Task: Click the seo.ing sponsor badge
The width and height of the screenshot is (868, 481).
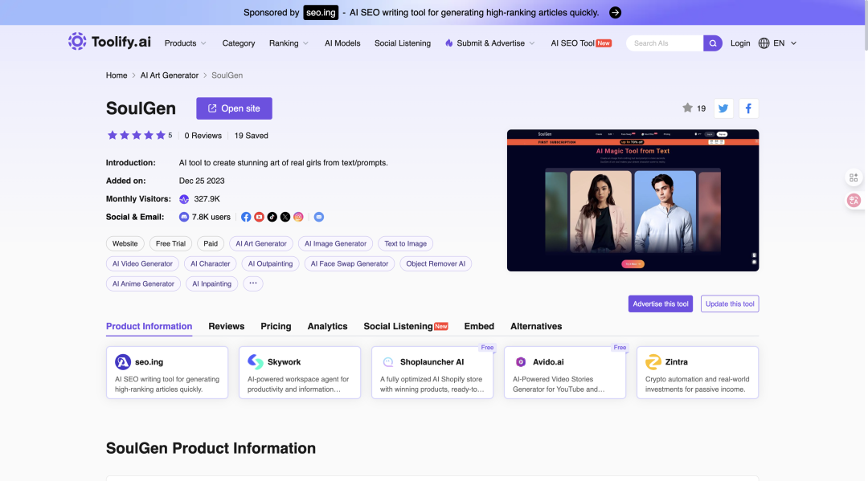Action: (321, 13)
